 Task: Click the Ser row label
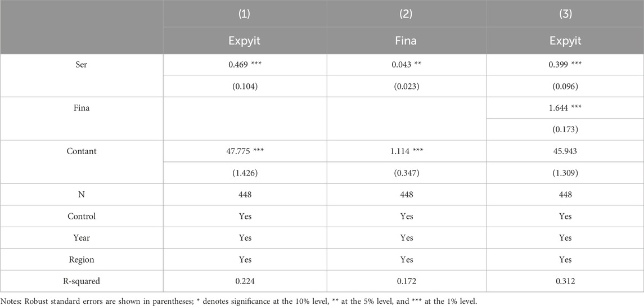tap(82, 65)
